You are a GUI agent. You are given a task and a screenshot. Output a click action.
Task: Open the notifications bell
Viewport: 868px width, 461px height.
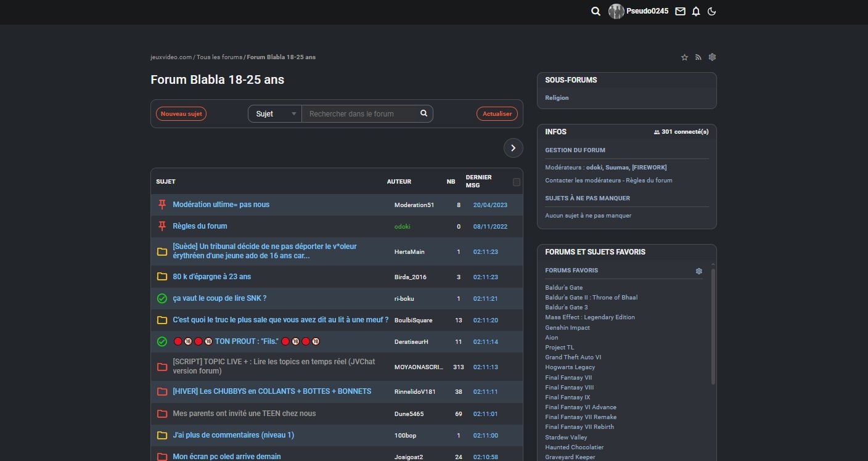pos(696,11)
